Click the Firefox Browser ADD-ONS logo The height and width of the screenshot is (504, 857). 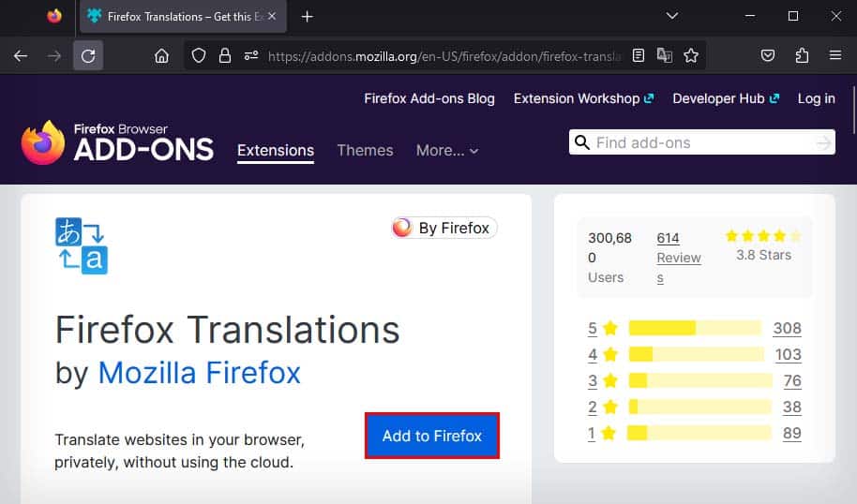pos(117,142)
